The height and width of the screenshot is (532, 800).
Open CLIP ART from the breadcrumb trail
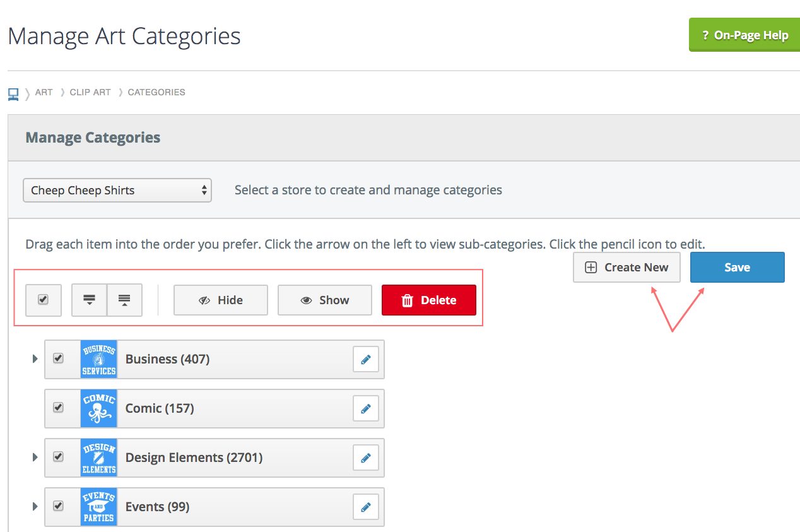pos(90,92)
